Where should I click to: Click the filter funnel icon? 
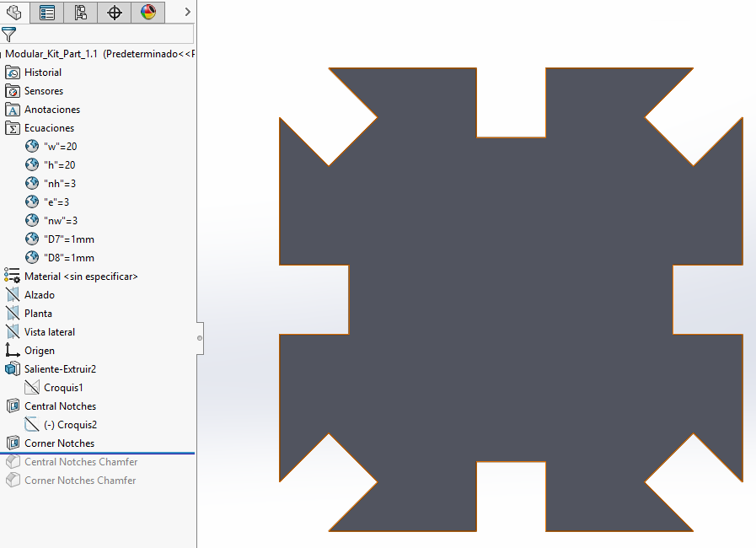(8, 35)
